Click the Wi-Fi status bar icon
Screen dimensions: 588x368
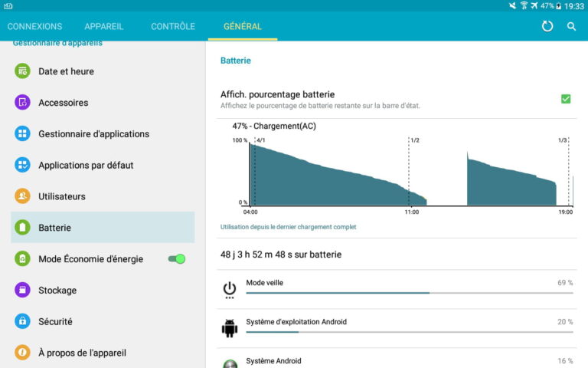(x=524, y=5)
